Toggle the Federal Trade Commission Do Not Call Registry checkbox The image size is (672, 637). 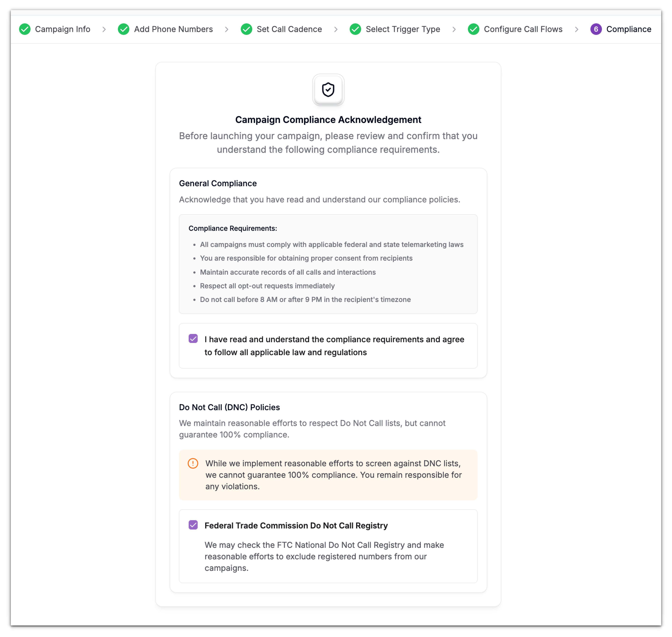(x=194, y=525)
